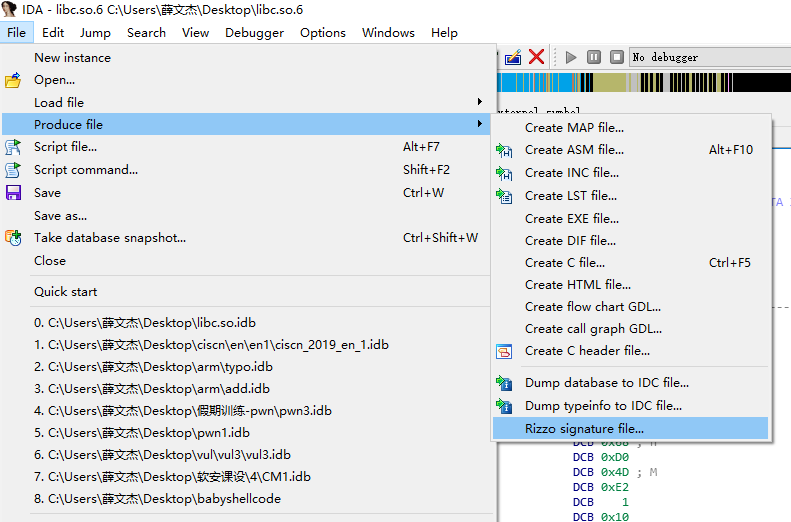Select Create HTML file...
Image resolution: width=791 pixels, height=522 pixels.
(x=630, y=285)
